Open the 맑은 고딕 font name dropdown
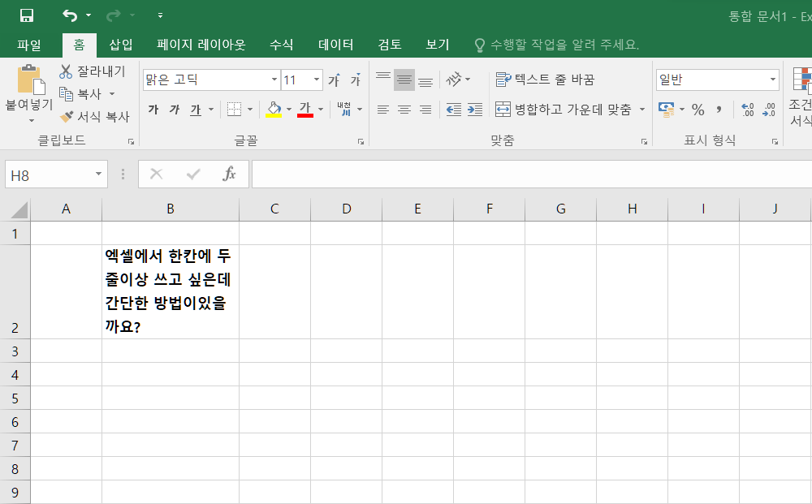This screenshot has height=504, width=812. (x=274, y=80)
